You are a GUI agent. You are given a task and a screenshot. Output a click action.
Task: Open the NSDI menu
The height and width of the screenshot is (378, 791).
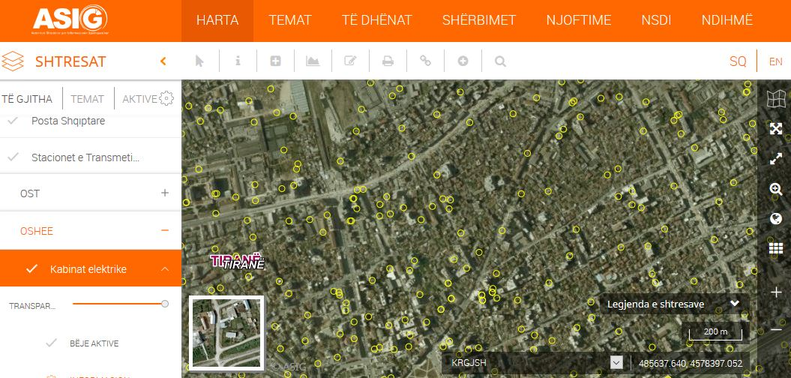tap(656, 21)
